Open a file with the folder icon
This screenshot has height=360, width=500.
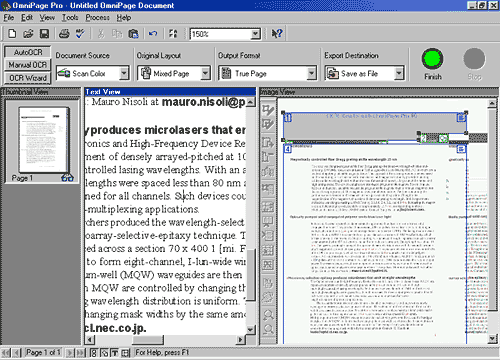click(28, 34)
